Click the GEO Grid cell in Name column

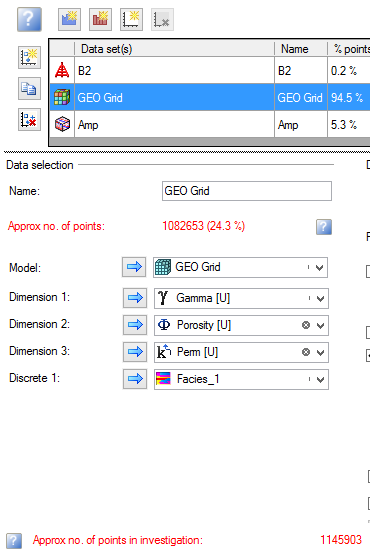pyautogui.click(x=301, y=97)
